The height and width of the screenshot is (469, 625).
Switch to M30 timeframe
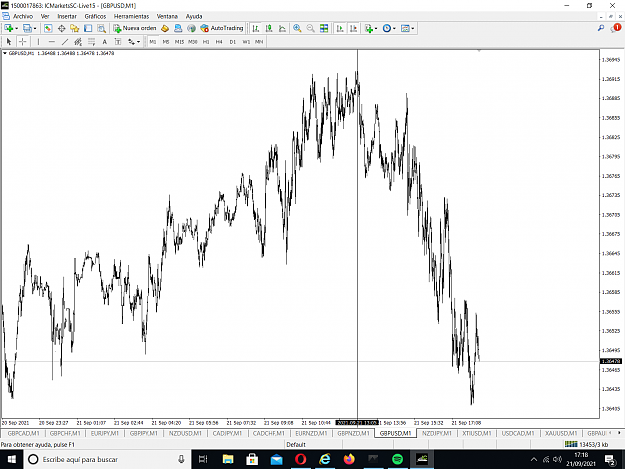pos(193,42)
